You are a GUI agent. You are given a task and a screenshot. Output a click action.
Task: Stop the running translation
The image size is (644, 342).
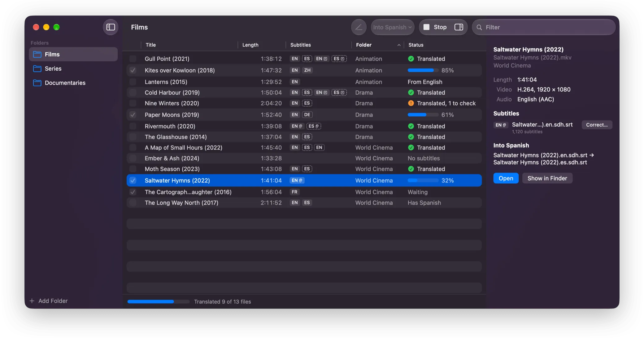tap(435, 27)
